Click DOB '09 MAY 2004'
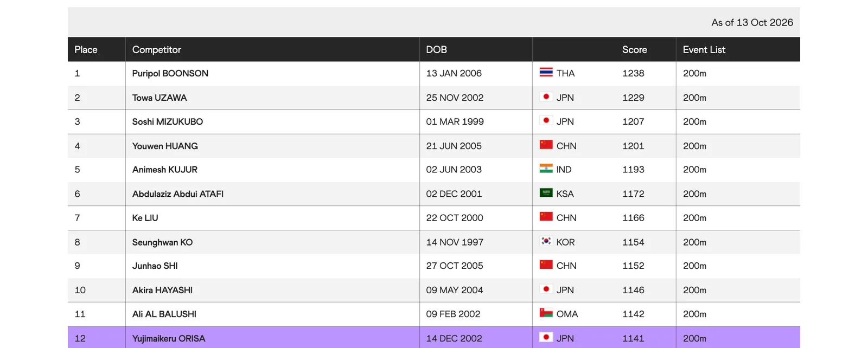 (x=455, y=290)
